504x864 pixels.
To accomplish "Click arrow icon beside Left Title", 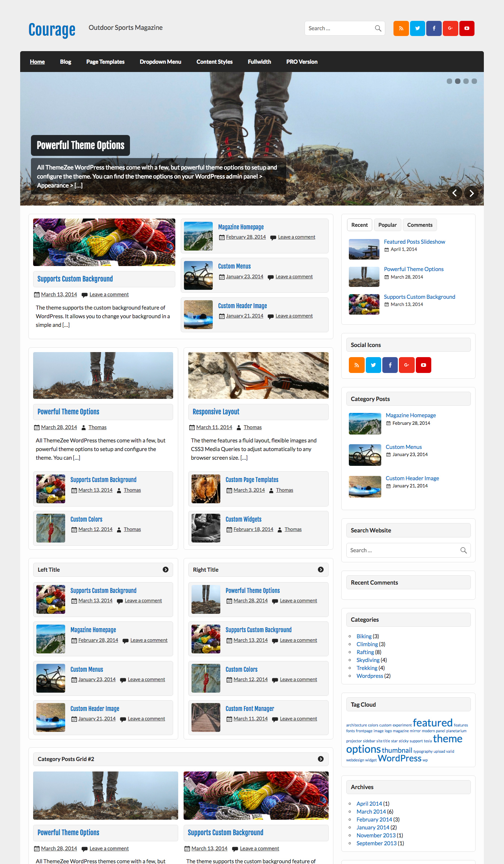I will click(x=166, y=570).
